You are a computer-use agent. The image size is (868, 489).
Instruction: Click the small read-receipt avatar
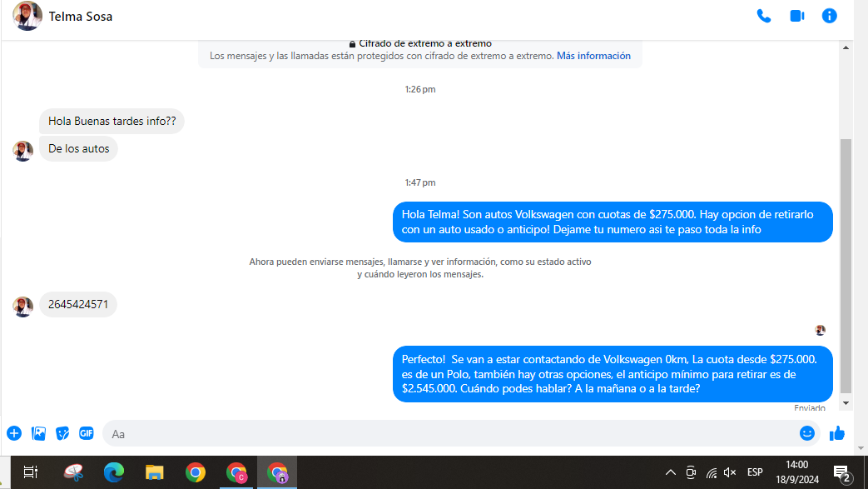pyautogui.click(x=821, y=331)
